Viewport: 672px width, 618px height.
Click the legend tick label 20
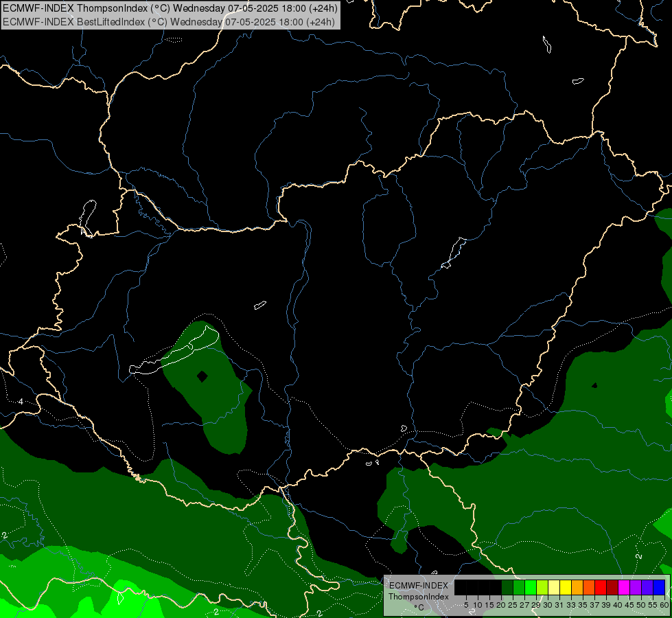(501, 605)
